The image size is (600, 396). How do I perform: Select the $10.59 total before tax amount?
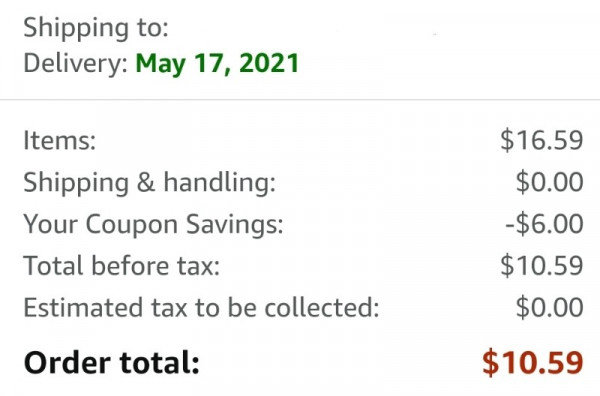click(x=541, y=265)
